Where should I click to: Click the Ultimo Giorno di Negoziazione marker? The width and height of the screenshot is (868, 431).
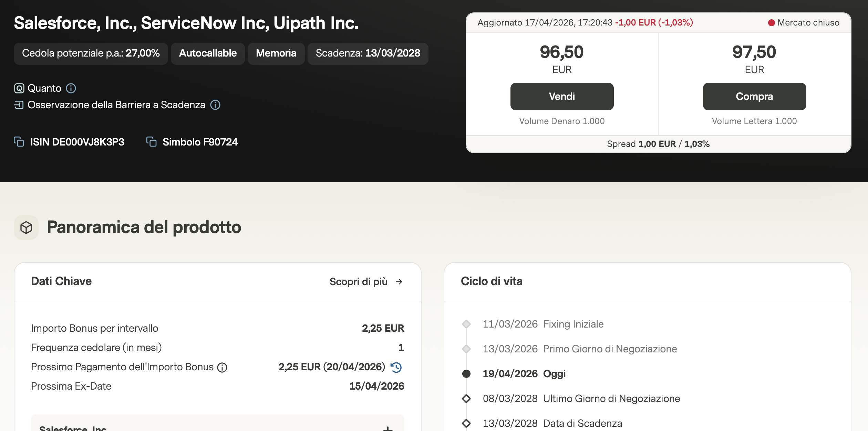click(466, 399)
